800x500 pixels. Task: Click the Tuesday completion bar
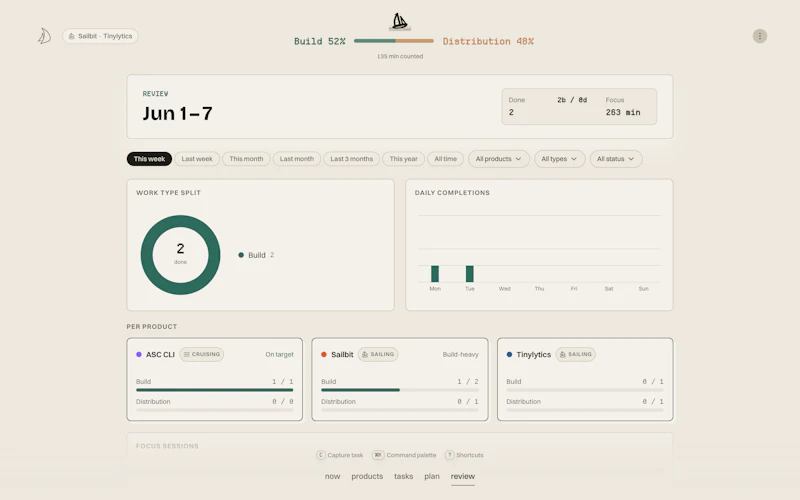(469, 274)
